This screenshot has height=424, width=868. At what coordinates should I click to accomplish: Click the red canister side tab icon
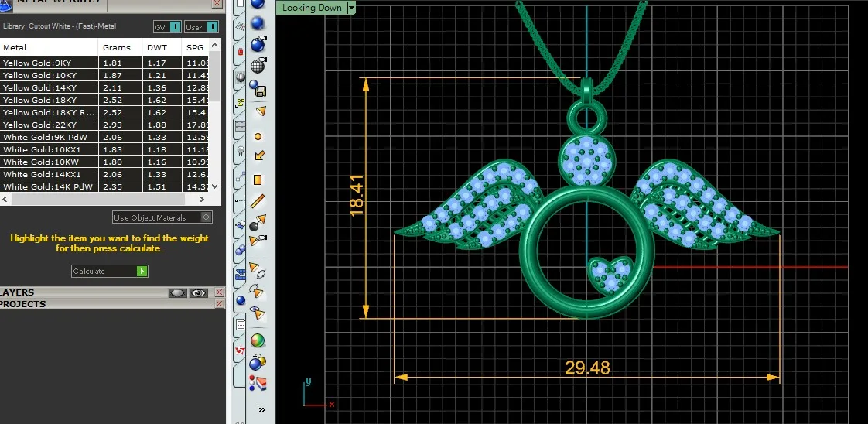pos(240,52)
